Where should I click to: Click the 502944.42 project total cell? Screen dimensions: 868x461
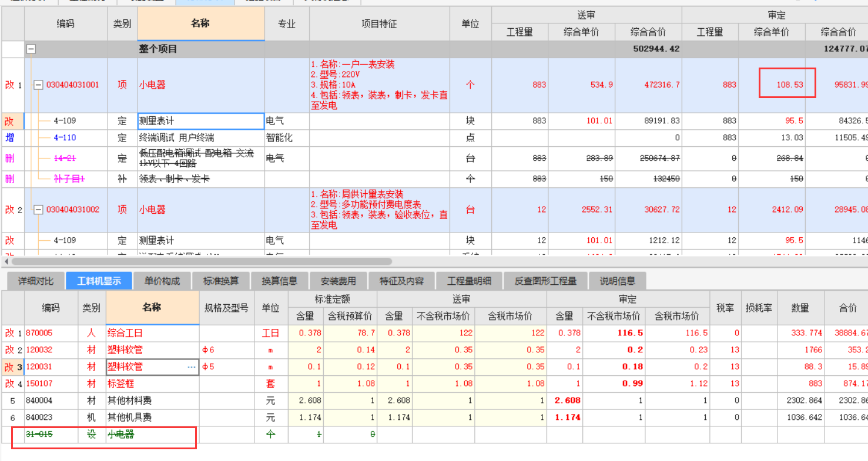(x=648, y=49)
